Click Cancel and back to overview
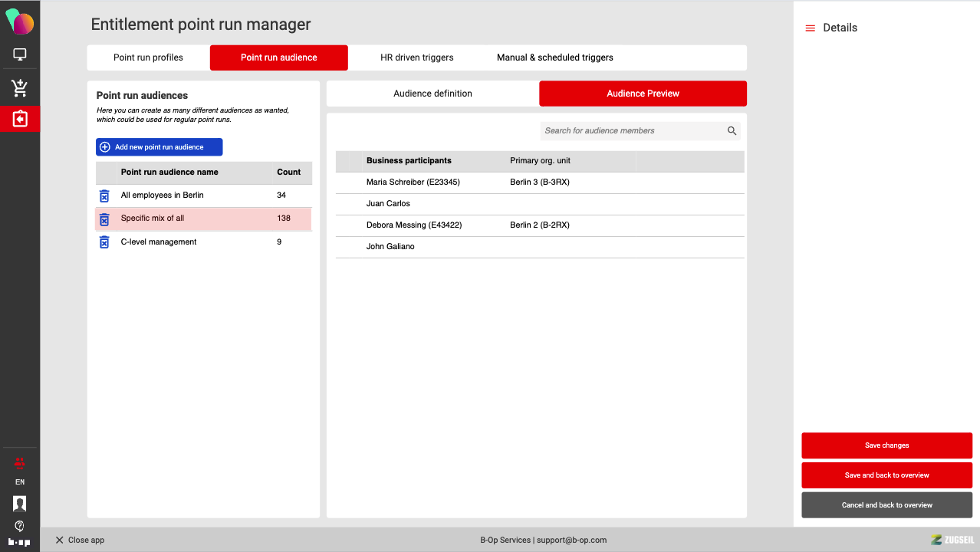This screenshot has height=552, width=980. coord(886,505)
